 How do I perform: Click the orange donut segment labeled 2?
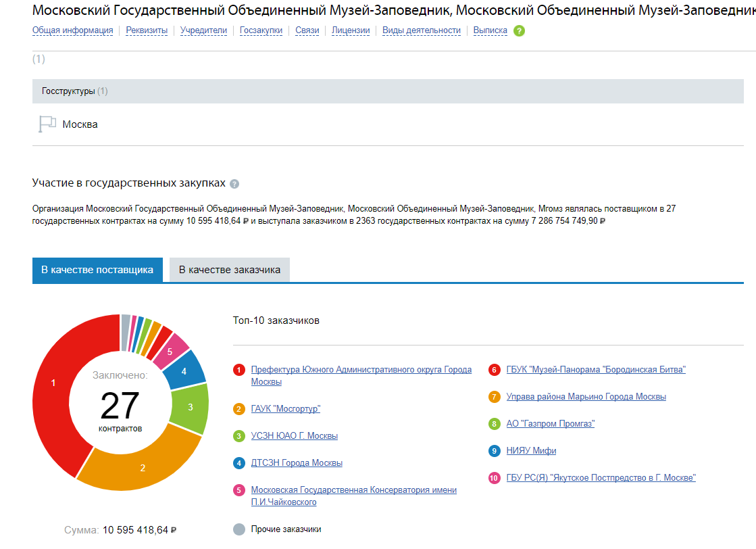pyautogui.click(x=143, y=467)
